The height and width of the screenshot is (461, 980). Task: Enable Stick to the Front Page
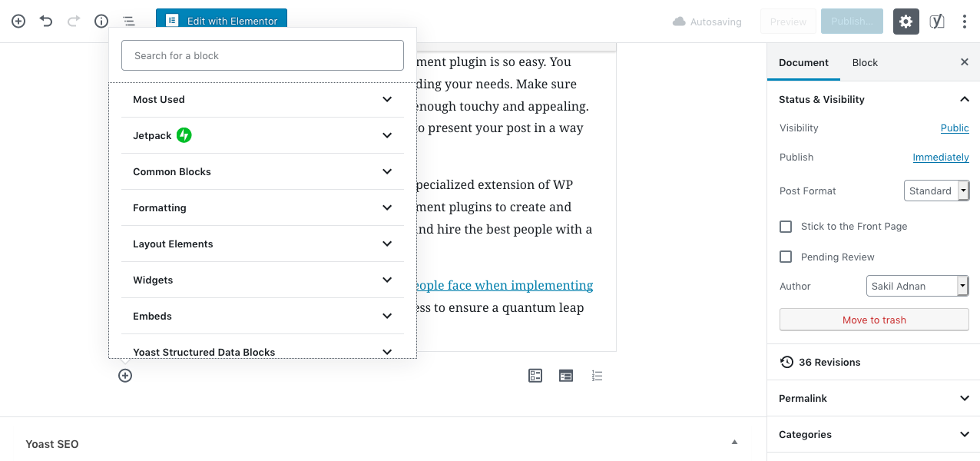(786, 227)
